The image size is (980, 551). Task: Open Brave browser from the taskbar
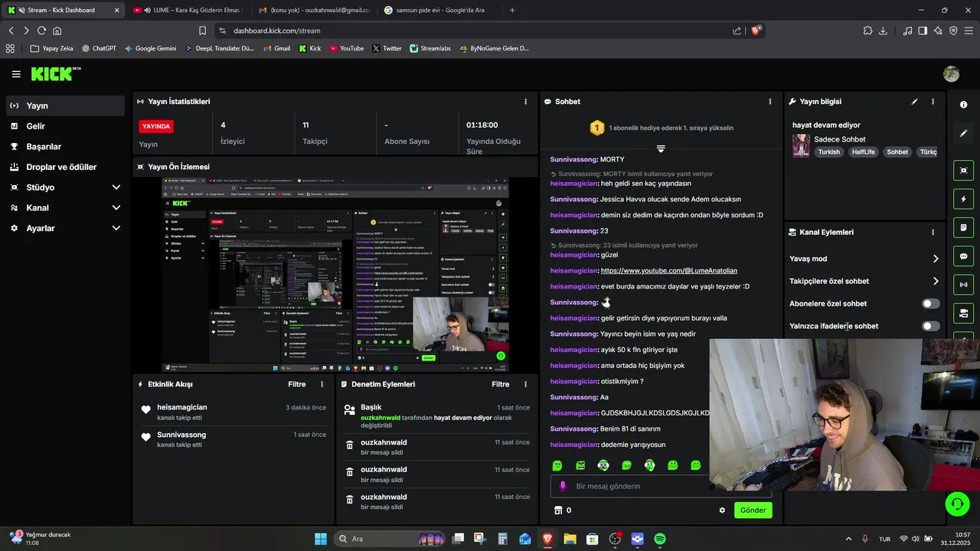pyautogui.click(x=547, y=539)
